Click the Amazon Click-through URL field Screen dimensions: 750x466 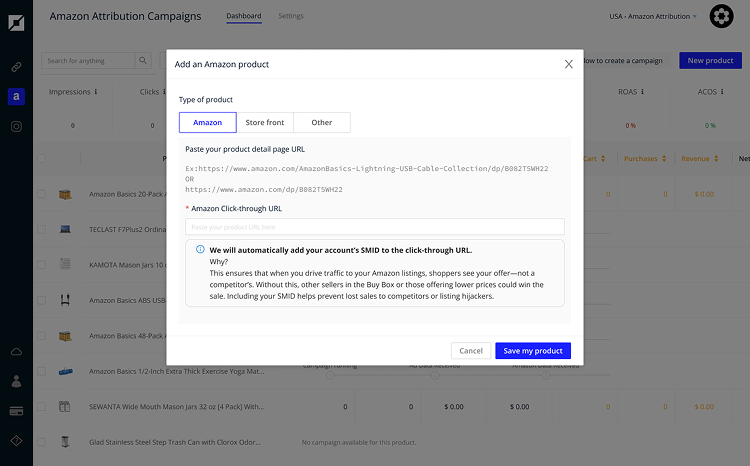point(375,227)
